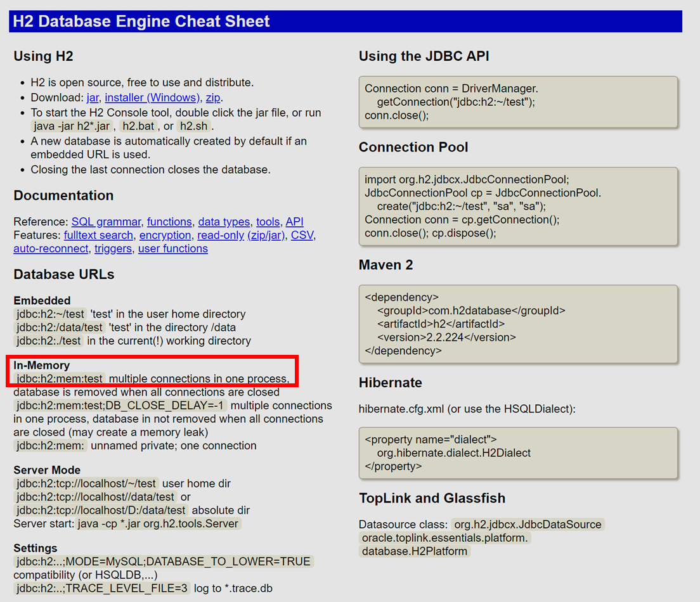The width and height of the screenshot is (700, 602).
Task: Click the 'jdbc:h2:mem:' unnamed private URL
Action: click(x=51, y=446)
